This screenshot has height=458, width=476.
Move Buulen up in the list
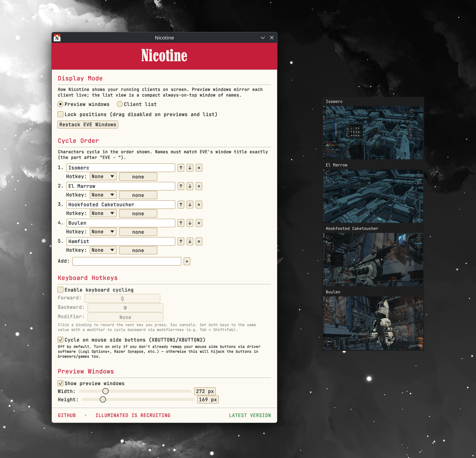click(181, 223)
